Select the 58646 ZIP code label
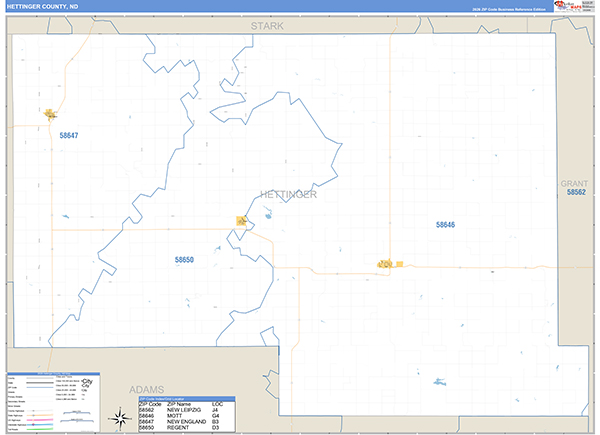The height and width of the screenshot is (435, 600). [445, 225]
